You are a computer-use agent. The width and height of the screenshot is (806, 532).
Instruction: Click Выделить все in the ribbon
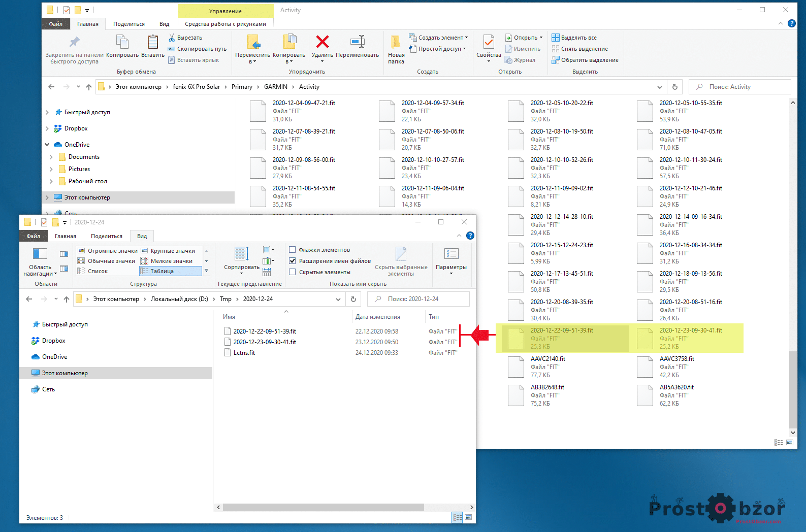pos(578,38)
